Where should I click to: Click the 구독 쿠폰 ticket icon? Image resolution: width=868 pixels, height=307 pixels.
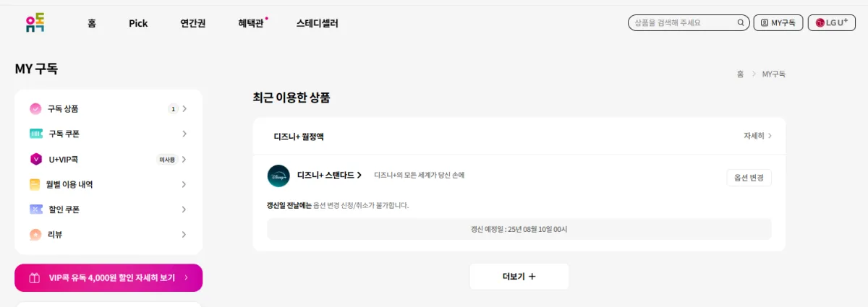(35, 134)
